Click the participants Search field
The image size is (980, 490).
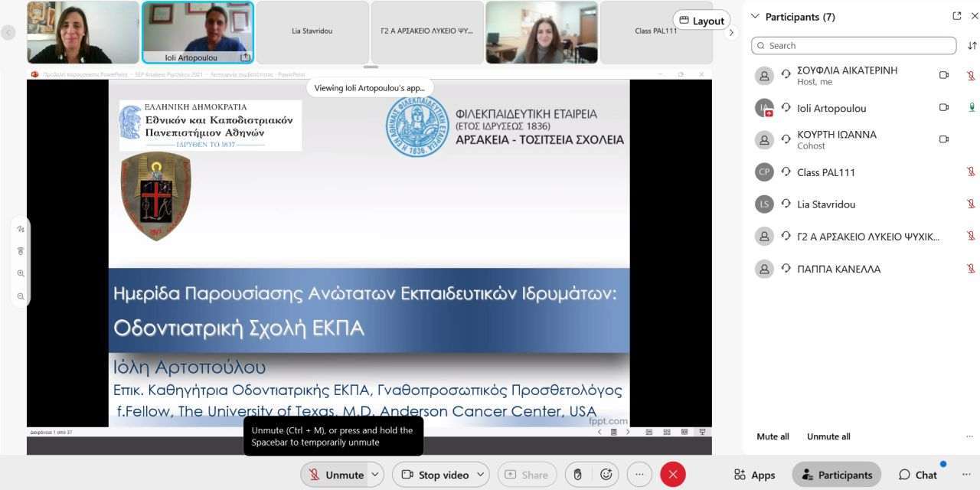pyautogui.click(x=854, y=45)
